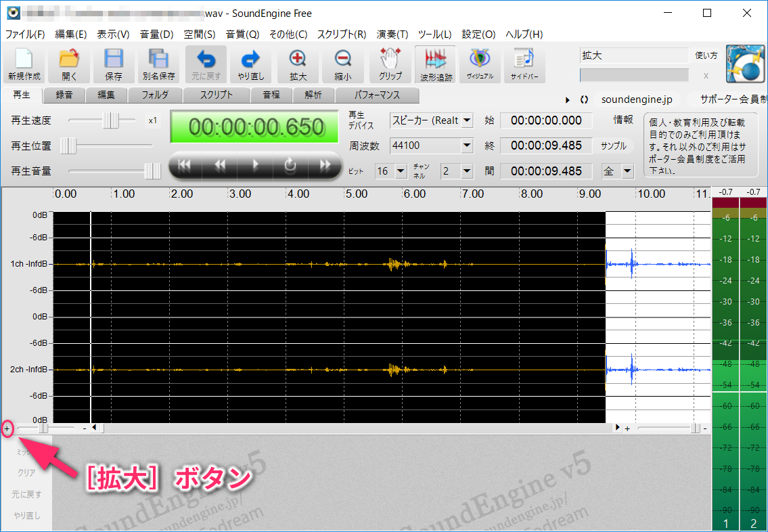Click the 再生音量 slider handle

click(x=153, y=171)
